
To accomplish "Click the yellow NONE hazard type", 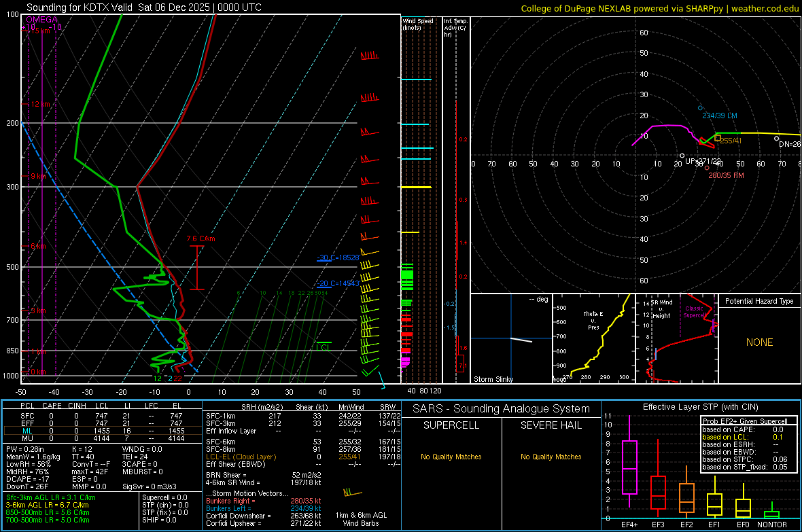I will click(759, 342).
